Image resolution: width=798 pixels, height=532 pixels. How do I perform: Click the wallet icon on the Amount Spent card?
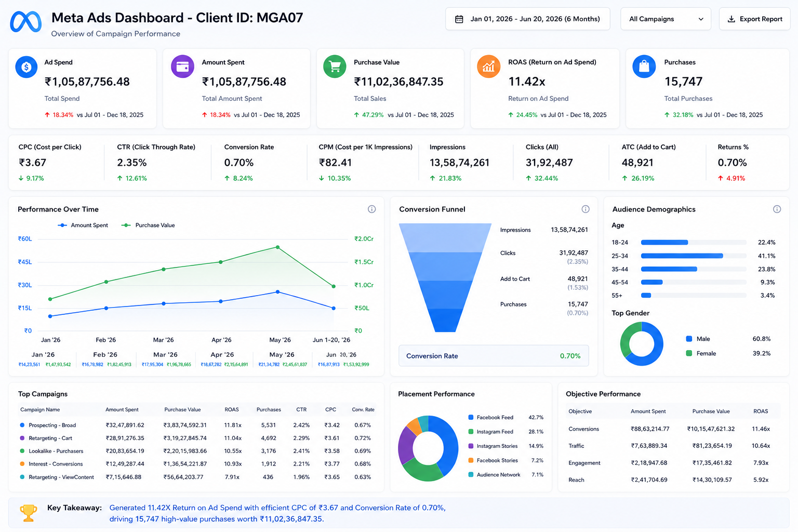pyautogui.click(x=182, y=66)
